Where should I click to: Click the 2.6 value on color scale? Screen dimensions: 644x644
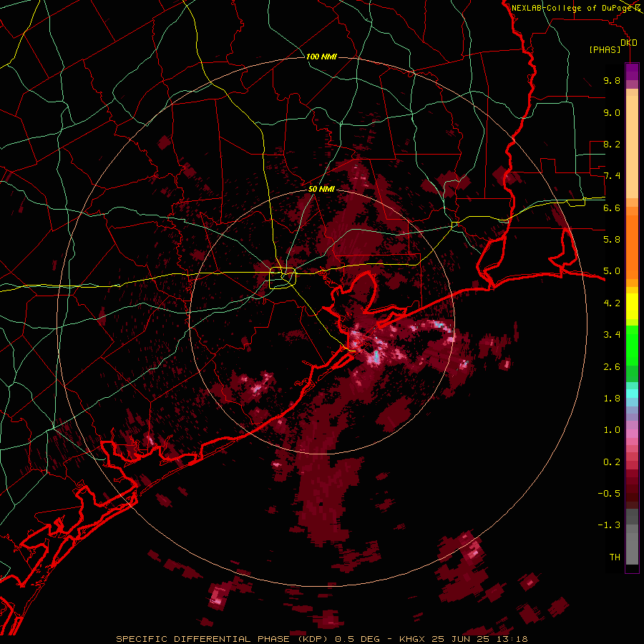click(x=612, y=367)
